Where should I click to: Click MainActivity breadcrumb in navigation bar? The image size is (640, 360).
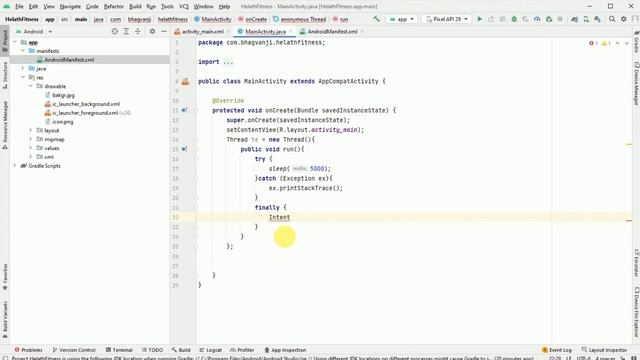pyautogui.click(x=213, y=19)
